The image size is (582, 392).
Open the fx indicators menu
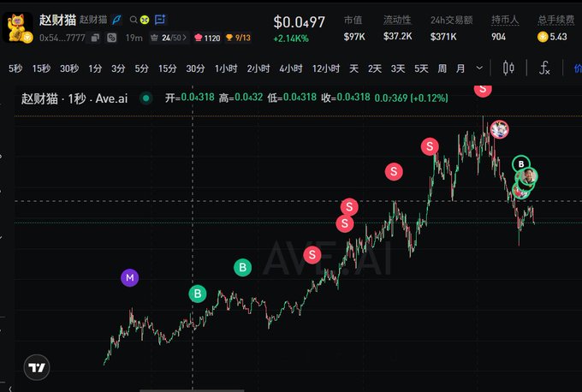tap(544, 68)
